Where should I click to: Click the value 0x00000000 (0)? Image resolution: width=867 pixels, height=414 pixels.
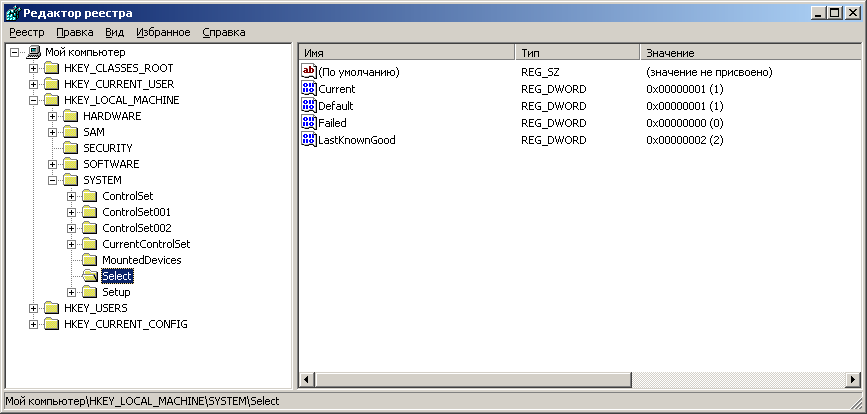(685, 123)
